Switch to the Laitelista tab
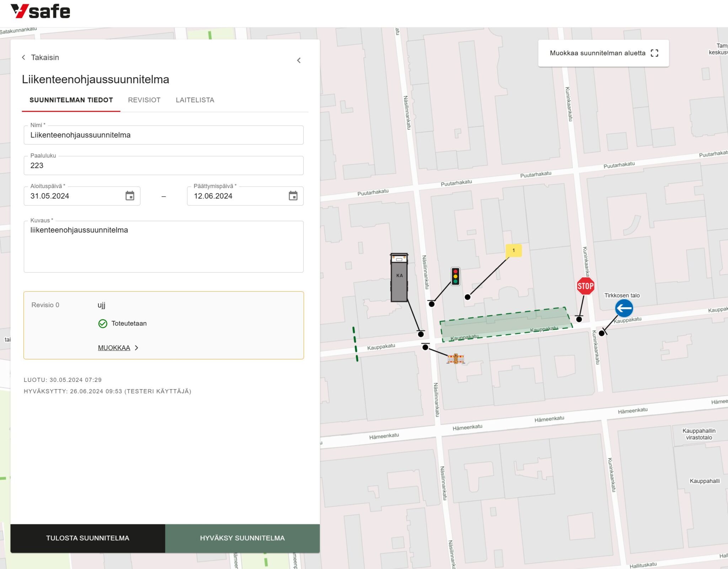Image resolution: width=728 pixels, height=569 pixels. click(x=195, y=100)
